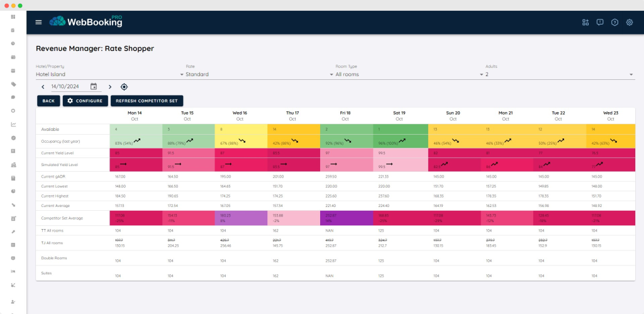This screenshot has height=314, width=644.
Task: Open the calendar date picker icon
Action: (x=94, y=87)
